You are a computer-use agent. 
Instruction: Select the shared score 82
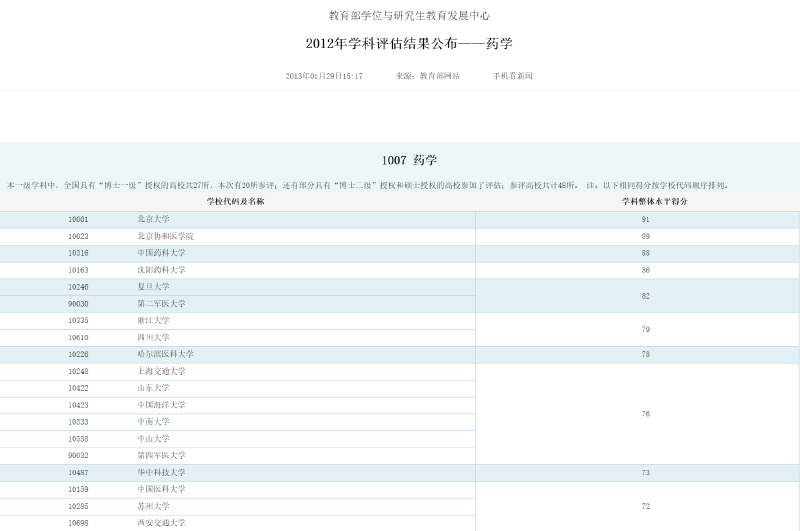645,296
